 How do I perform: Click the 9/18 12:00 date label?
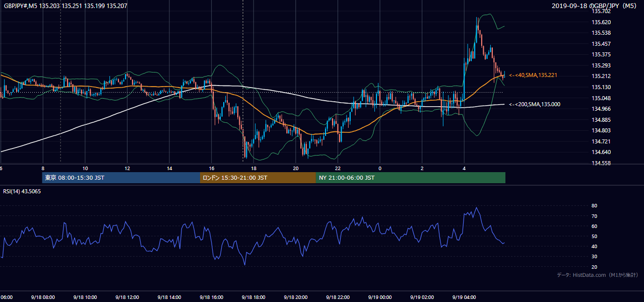[126, 297]
